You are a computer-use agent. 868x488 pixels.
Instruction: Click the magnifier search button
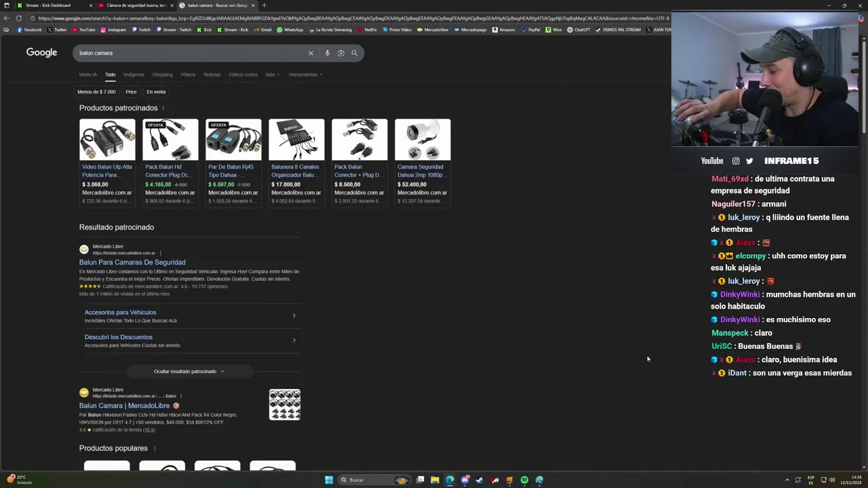pos(354,53)
